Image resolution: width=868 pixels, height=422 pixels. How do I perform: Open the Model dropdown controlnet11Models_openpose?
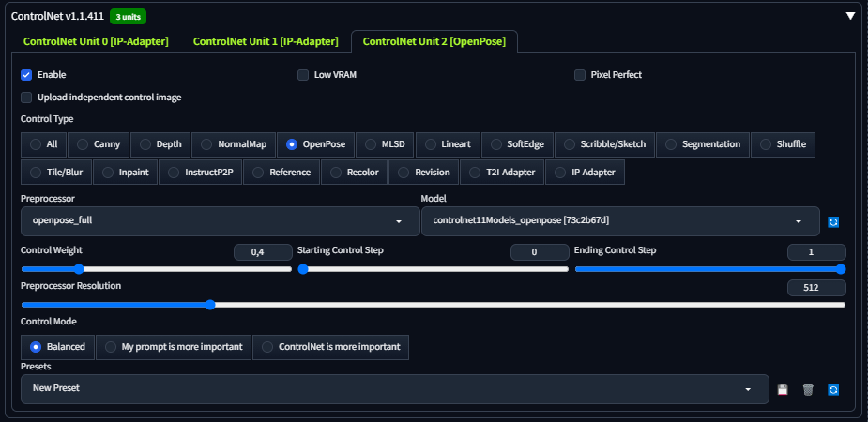(x=620, y=221)
